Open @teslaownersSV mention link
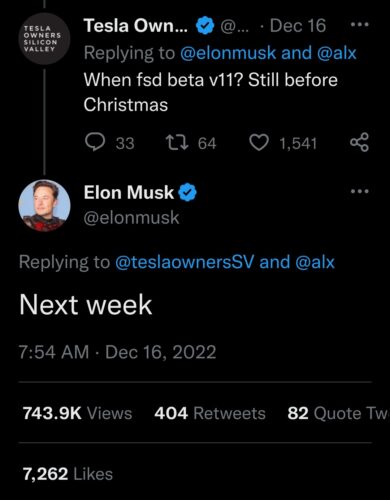Image resolution: width=390 pixels, height=500 pixels. click(x=184, y=262)
